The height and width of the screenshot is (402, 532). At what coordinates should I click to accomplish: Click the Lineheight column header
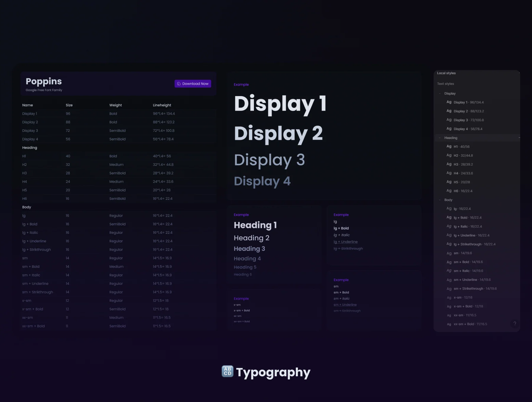[162, 105]
